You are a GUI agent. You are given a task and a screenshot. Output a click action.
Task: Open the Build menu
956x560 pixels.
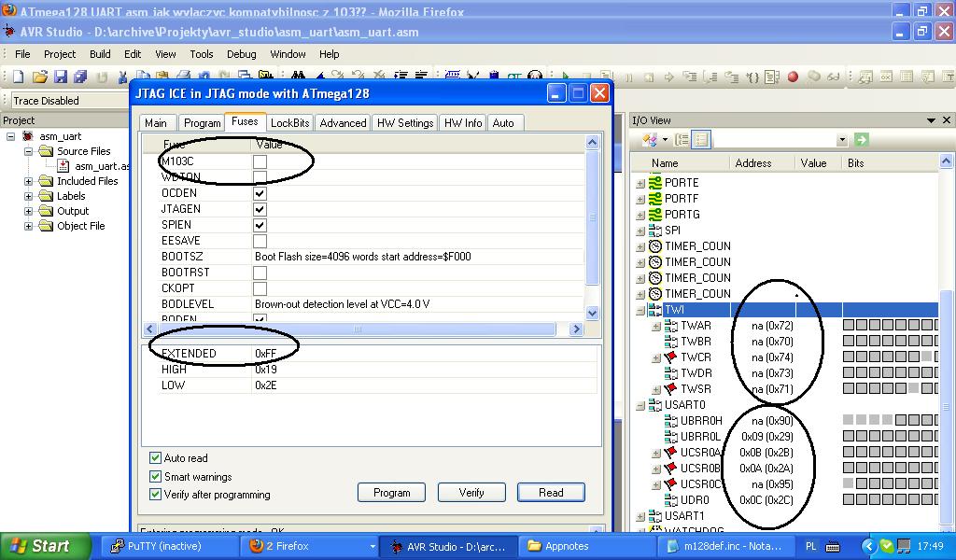point(100,54)
